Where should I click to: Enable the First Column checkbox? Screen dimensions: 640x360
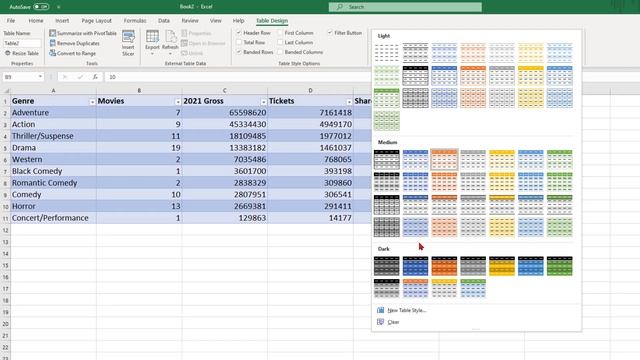280,33
